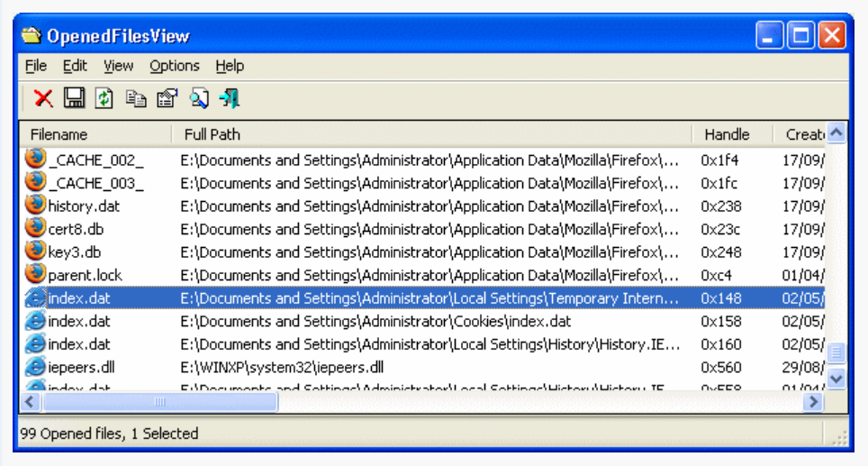Open the Options menu
This screenshot has width=868, height=466.
click(175, 66)
